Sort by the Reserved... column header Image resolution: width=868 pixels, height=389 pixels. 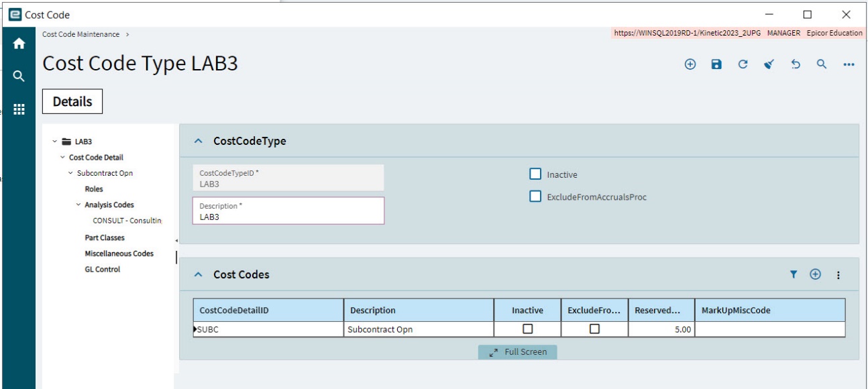(661, 311)
